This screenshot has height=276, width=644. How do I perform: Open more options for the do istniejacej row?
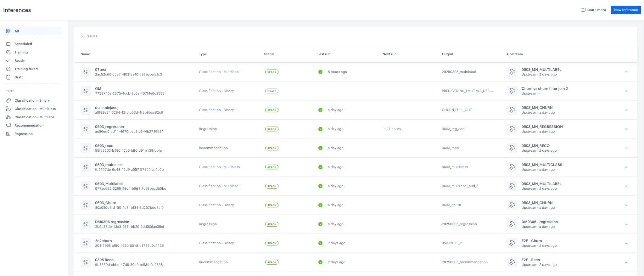[626, 110]
